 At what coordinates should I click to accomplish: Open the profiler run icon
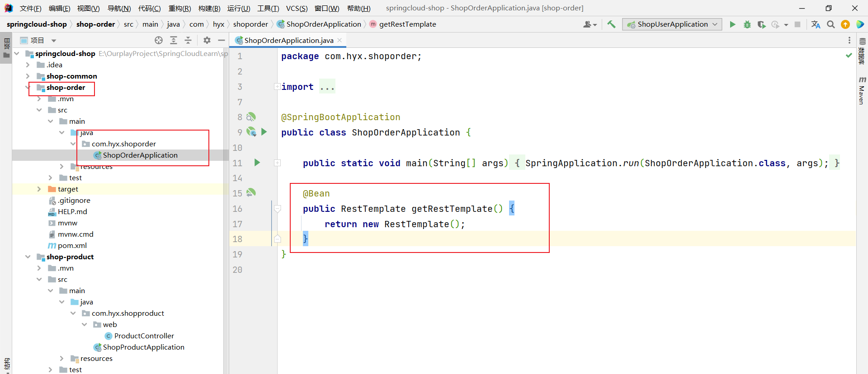(775, 24)
